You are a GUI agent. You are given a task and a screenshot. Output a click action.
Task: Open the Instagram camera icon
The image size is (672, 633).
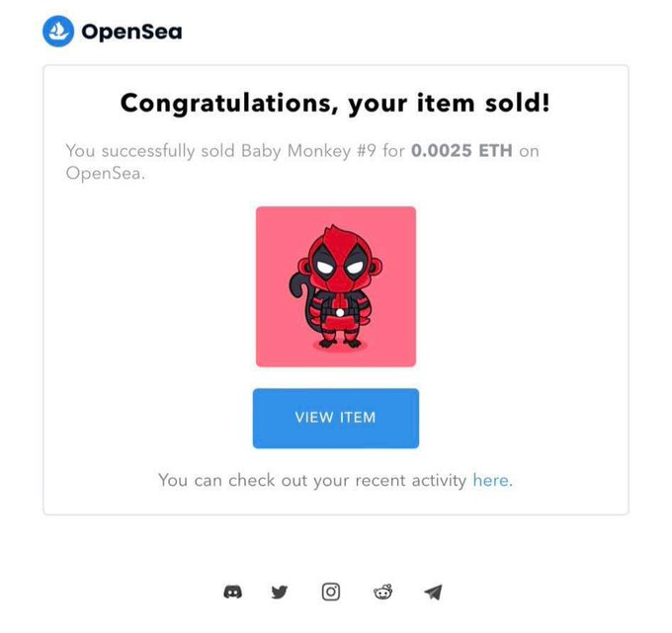pyautogui.click(x=331, y=592)
